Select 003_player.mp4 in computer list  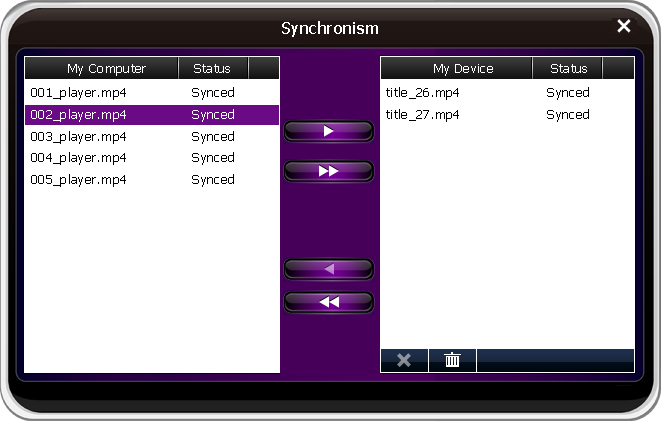78,137
